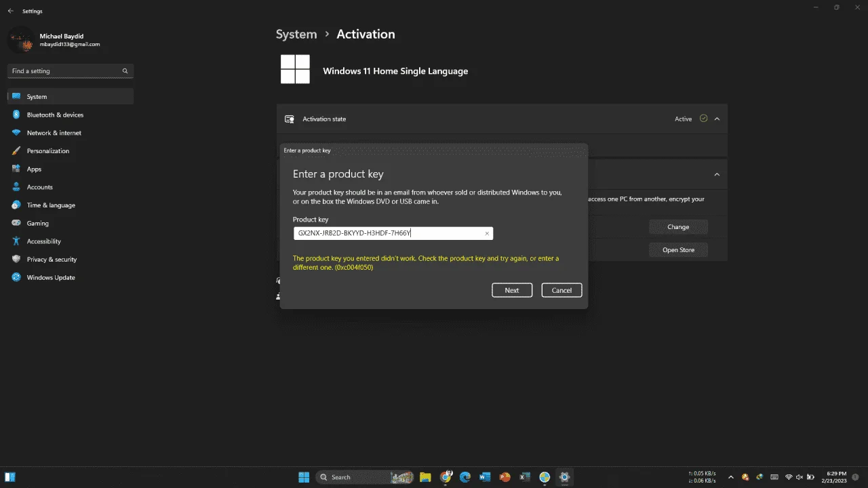868x488 pixels.
Task: Open Microsoft Word from the taskbar
Action: pyautogui.click(x=485, y=477)
